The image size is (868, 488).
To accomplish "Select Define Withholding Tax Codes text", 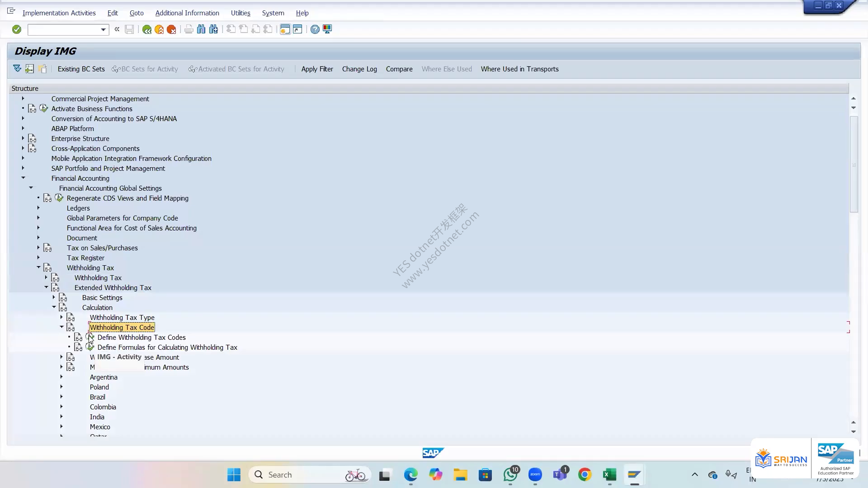I will click(x=142, y=338).
